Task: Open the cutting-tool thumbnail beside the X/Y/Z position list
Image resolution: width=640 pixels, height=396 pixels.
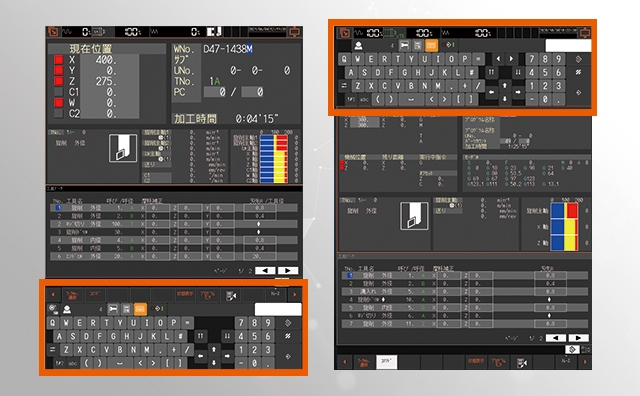Action: (123, 148)
